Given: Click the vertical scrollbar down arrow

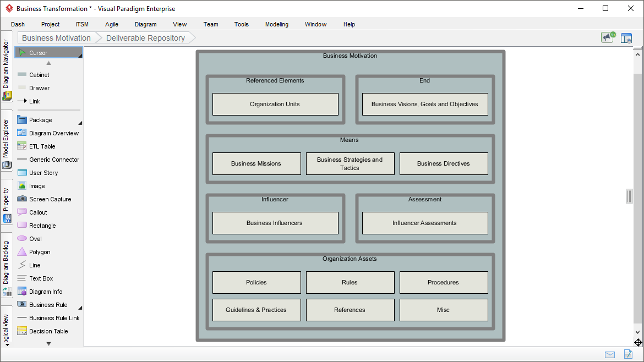Looking at the screenshot, I should click(x=637, y=332).
